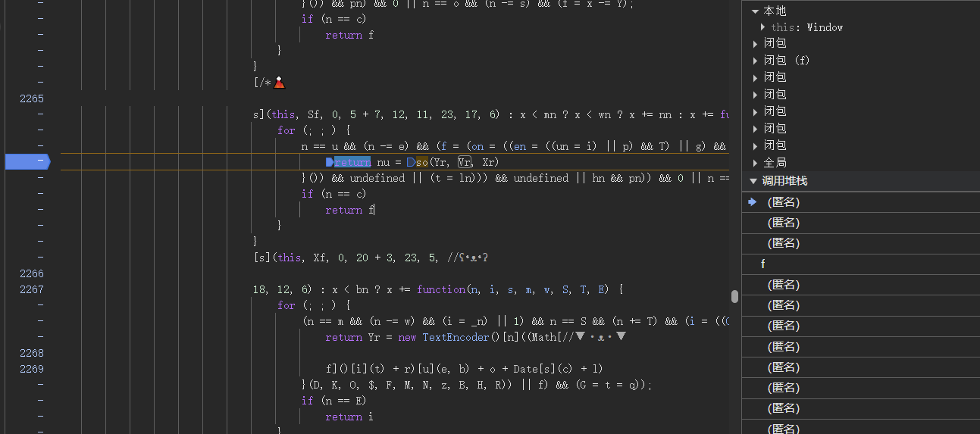This screenshot has width=980, height=434.
Task: Set breakpoint on line 2265
Action: coord(32,98)
